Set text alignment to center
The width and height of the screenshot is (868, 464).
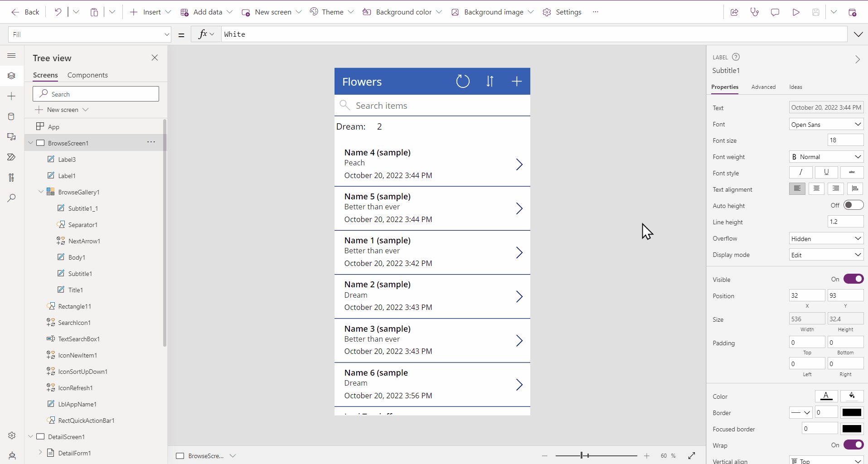pyautogui.click(x=816, y=188)
